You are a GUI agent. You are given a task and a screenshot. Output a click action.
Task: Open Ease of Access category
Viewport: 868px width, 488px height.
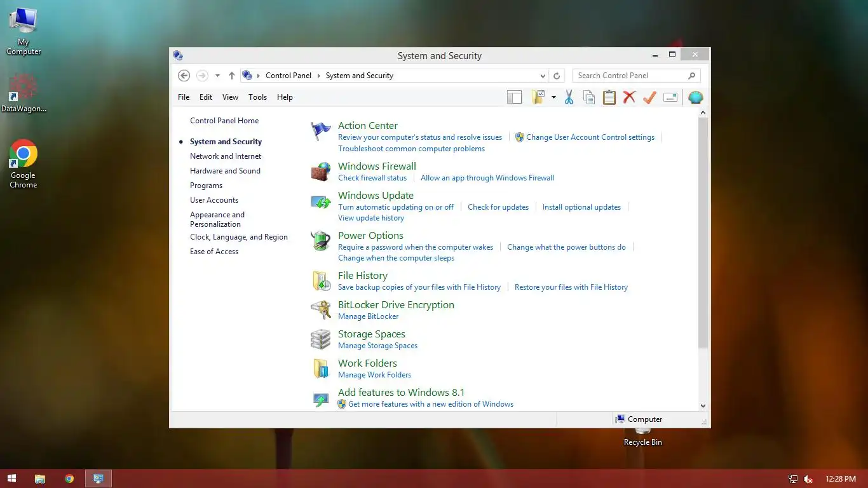pos(214,252)
